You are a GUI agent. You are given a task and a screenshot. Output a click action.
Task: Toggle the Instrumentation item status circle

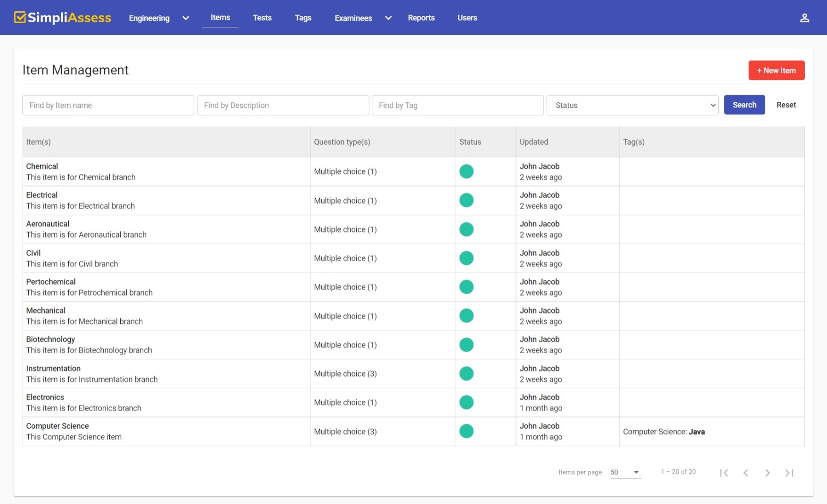point(467,374)
